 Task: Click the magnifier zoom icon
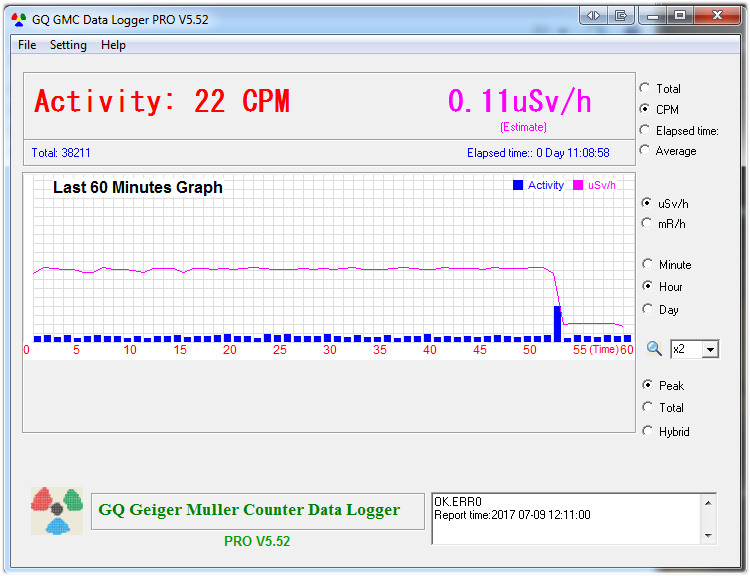pyautogui.click(x=654, y=349)
